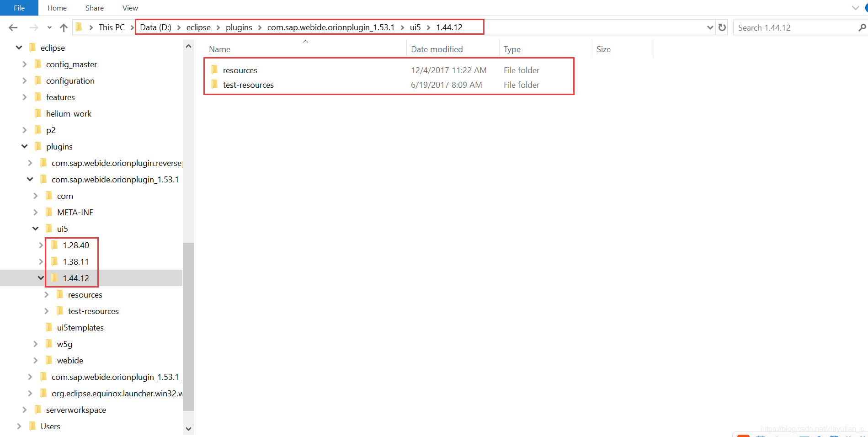Select helium-work in the tree

[69, 113]
